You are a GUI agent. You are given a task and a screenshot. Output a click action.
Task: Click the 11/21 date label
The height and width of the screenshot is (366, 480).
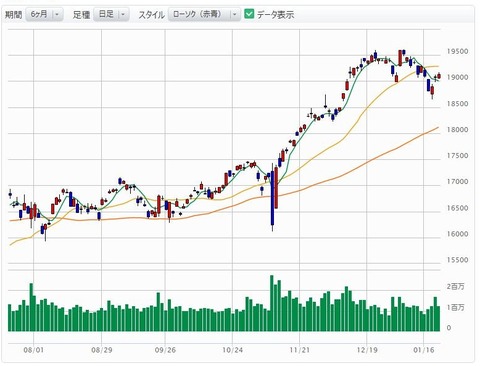click(300, 350)
